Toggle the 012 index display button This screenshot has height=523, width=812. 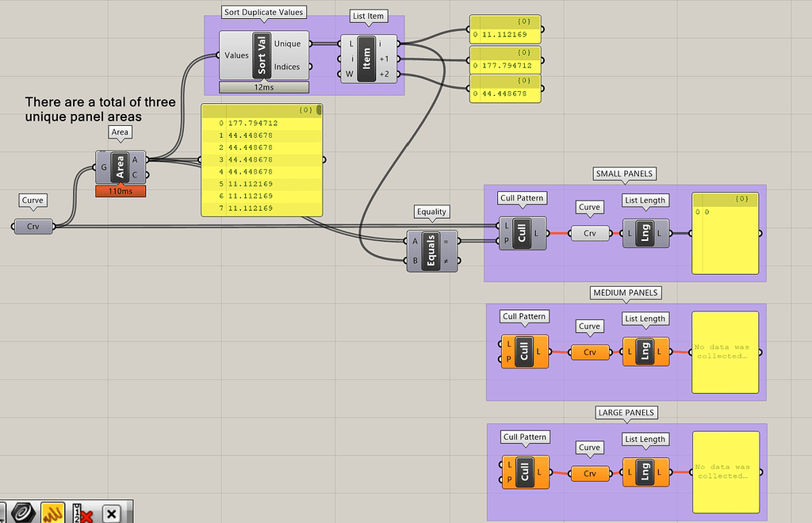[x=82, y=513]
